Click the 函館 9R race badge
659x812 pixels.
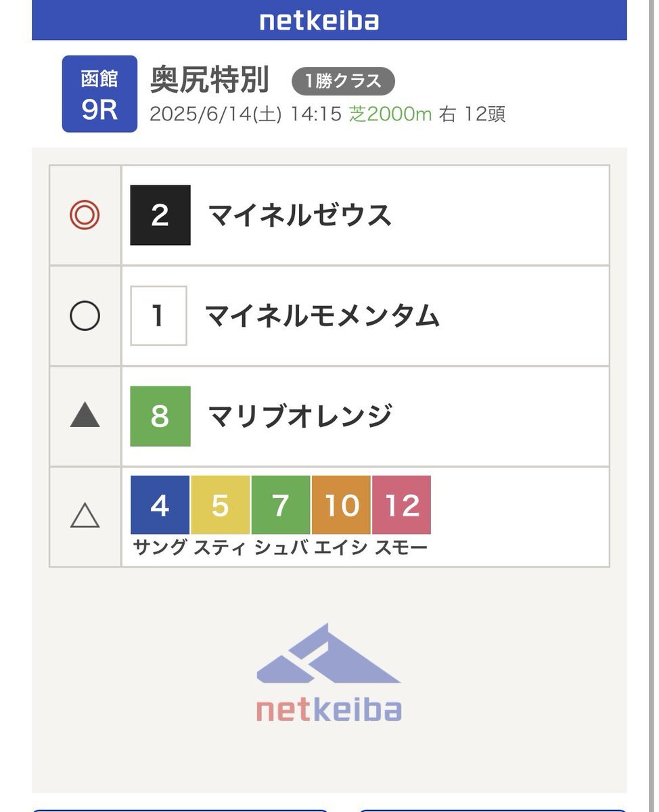[x=99, y=94]
